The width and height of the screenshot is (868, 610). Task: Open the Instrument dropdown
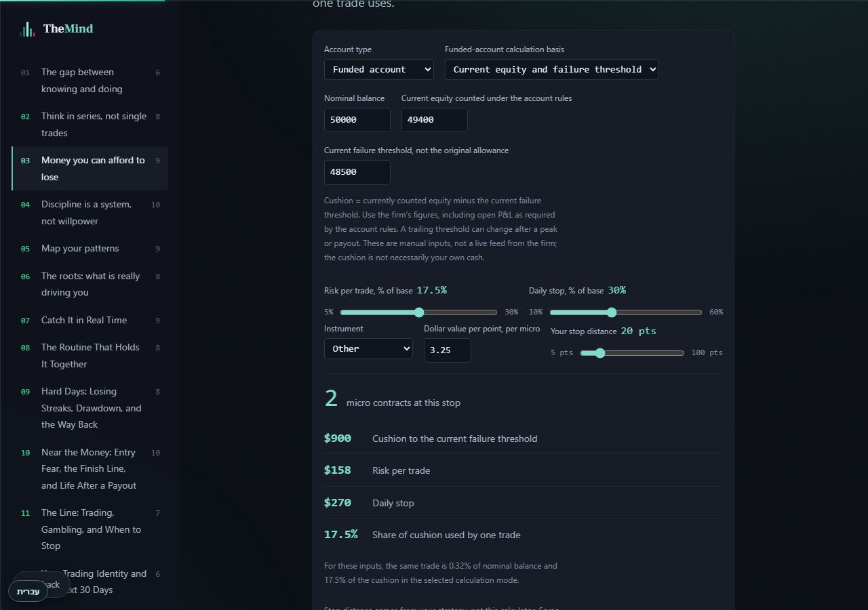coord(368,348)
